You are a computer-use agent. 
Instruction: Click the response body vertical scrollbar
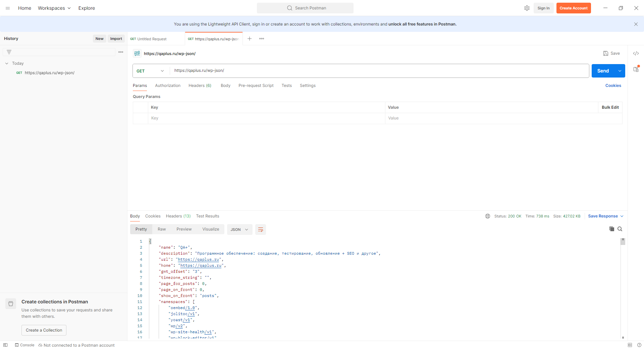click(623, 289)
